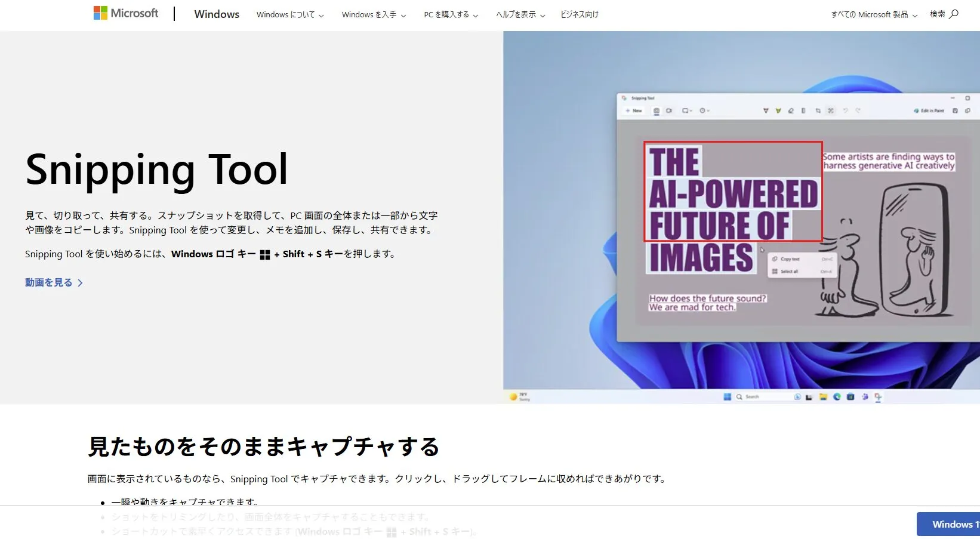Image resolution: width=980 pixels, height=539 pixels.
Task: Expand the PC を購入する menu
Action: tap(451, 15)
